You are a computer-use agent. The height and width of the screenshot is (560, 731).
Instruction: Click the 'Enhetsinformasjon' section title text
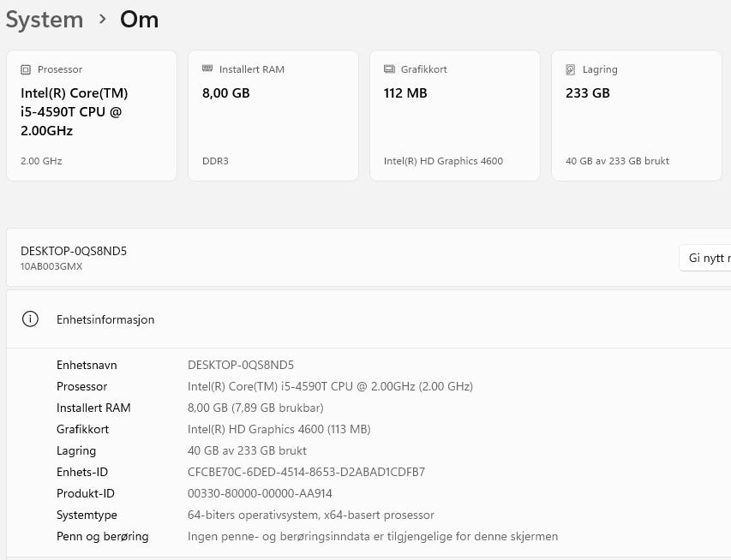click(105, 319)
